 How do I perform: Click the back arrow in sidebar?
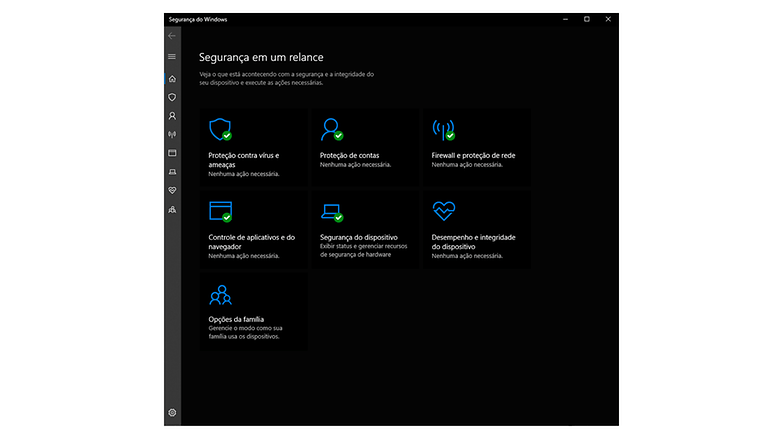pyautogui.click(x=172, y=36)
